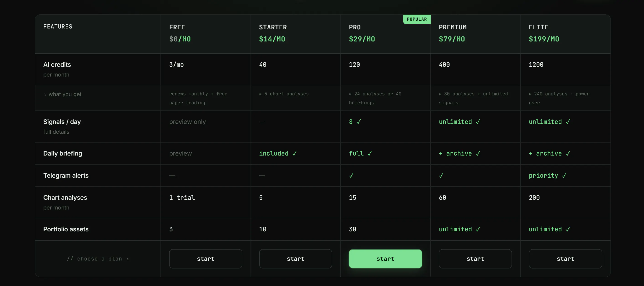Click '10' in Portfolio assets row
This screenshot has width=644, height=286.
(263, 229)
